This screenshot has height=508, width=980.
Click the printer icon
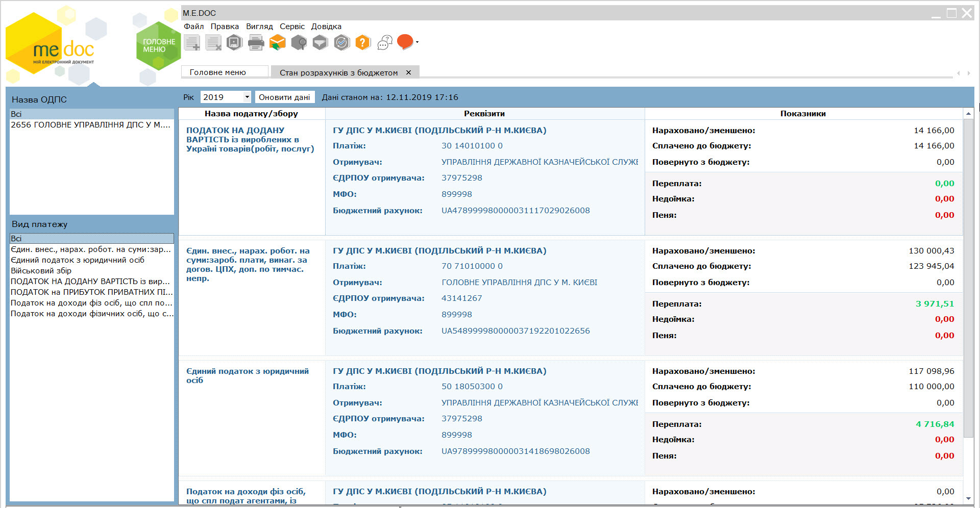256,43
